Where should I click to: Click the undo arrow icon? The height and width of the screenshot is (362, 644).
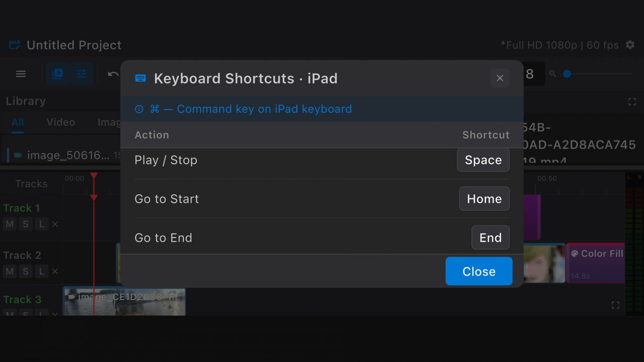[113, 74]
